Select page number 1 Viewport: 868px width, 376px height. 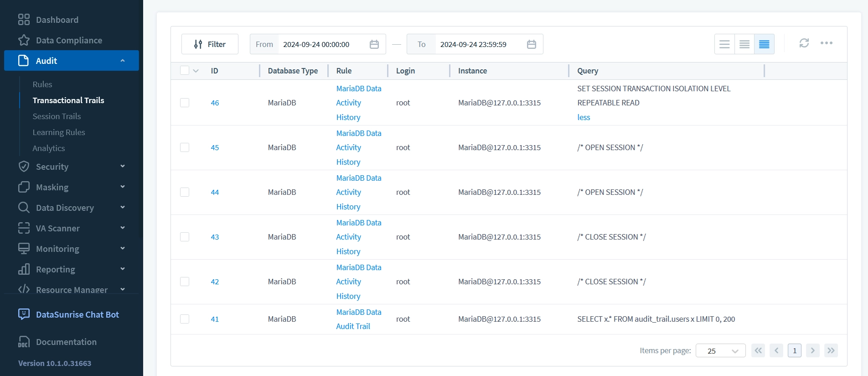[795, 350]
